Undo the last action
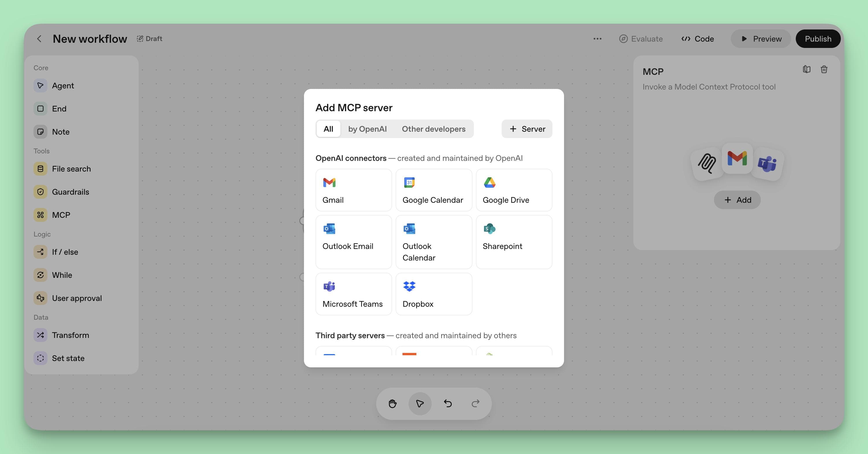This screenshot has width=868, height=454. (448, 403)
